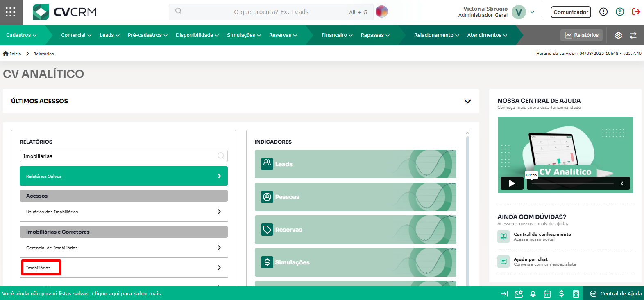Viewport: 644px width, 300px height.
Task: Click the Acessos section header
Action: pos(124,196)
